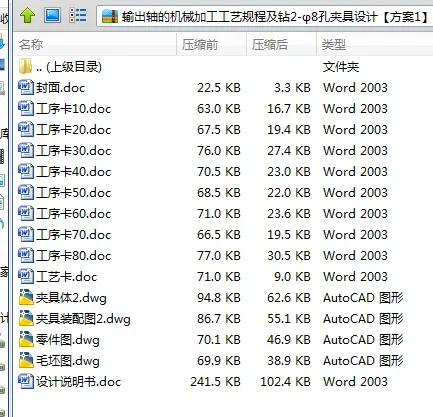Click file name 夹具装配图2.dwg
The height and width of the screenshot is (417, 433).
tap(83, 319)
